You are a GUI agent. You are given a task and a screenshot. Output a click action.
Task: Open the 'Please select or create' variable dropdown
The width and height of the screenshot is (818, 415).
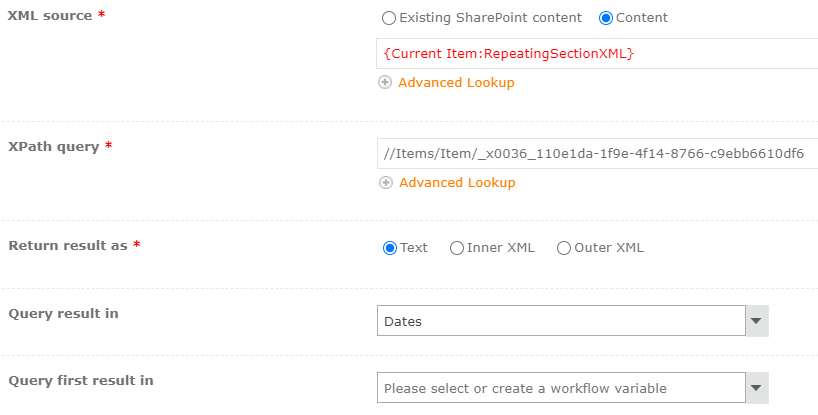[561, 388]
